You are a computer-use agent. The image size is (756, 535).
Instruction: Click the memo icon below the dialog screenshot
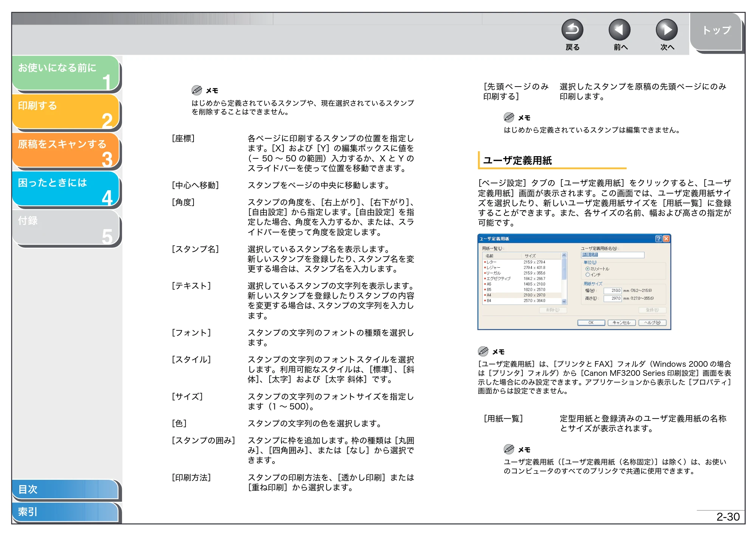483,351
